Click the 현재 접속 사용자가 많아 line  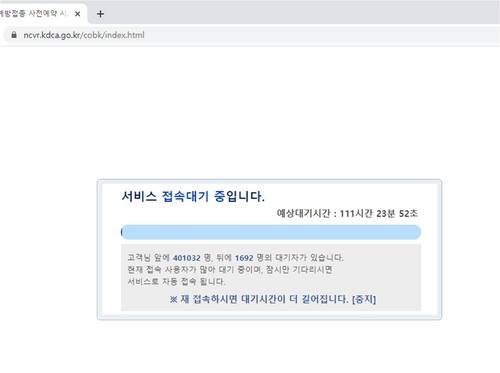click(230, 270)
